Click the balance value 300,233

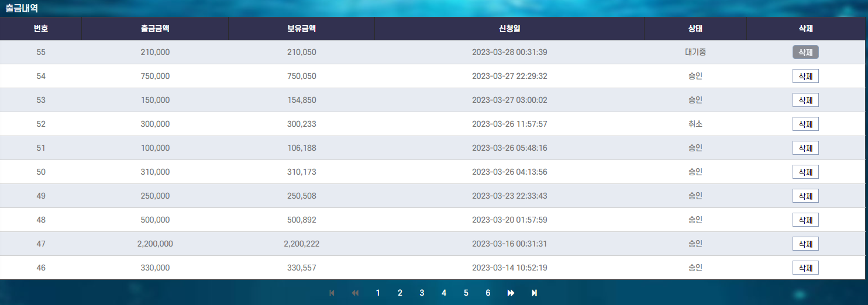(x=301, y=124)
